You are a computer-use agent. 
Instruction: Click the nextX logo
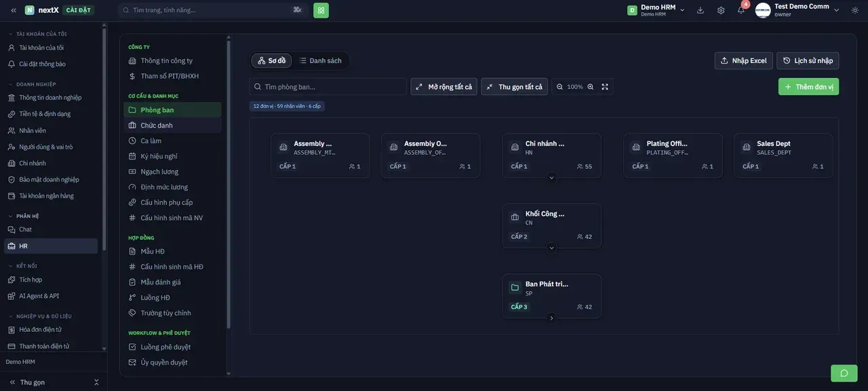[x=41, y=10]
